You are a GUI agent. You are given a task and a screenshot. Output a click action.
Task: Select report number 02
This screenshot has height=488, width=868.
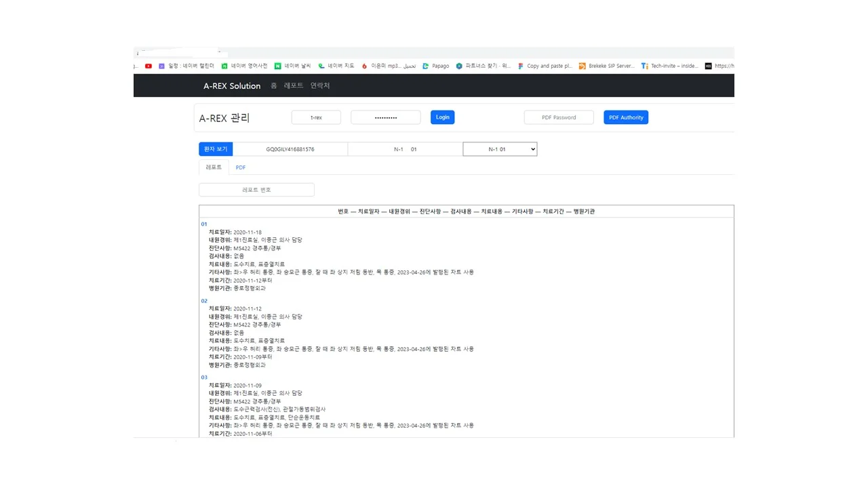pos(204,300)
